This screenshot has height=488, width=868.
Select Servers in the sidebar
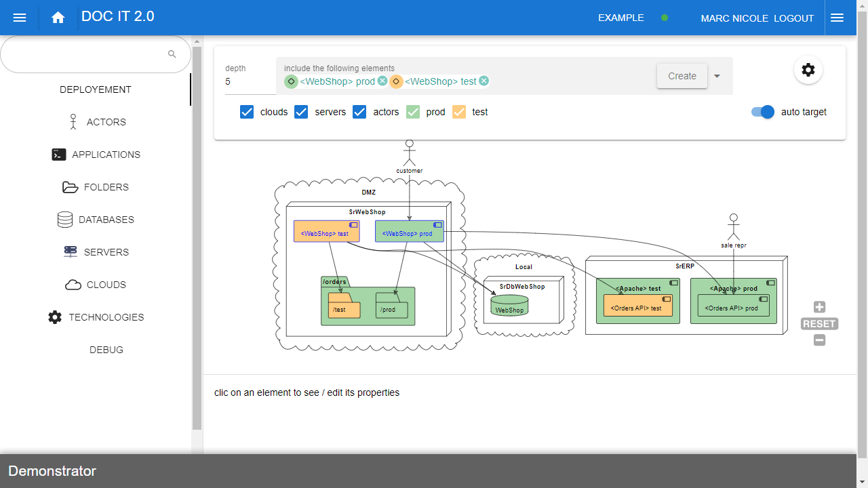(96, 252)
